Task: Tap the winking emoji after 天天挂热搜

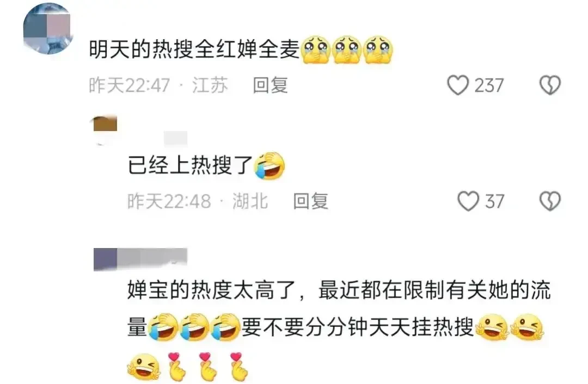Action: pyautogui.click(x=492, y=327)
